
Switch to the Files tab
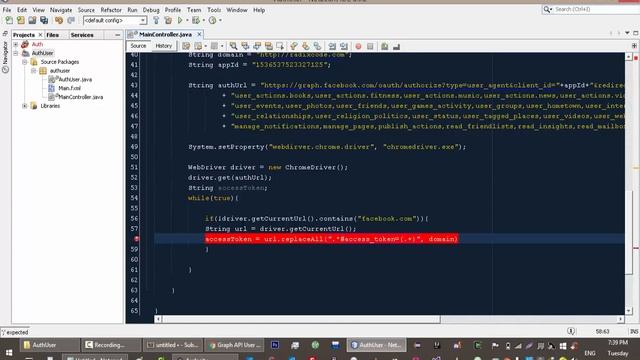pos(53,35)
